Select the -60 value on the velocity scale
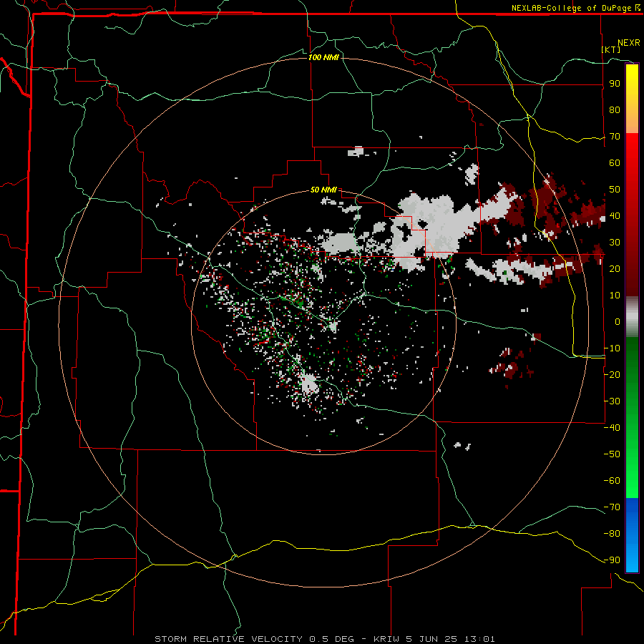The width and height of the screenshot is (644, 644). tap(612, 481)
